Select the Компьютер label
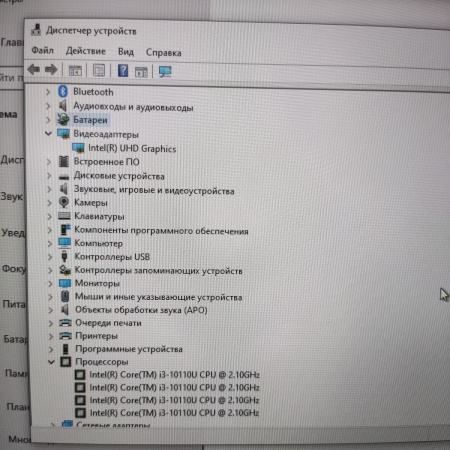 pyautogui.click(x=98, y=243)
